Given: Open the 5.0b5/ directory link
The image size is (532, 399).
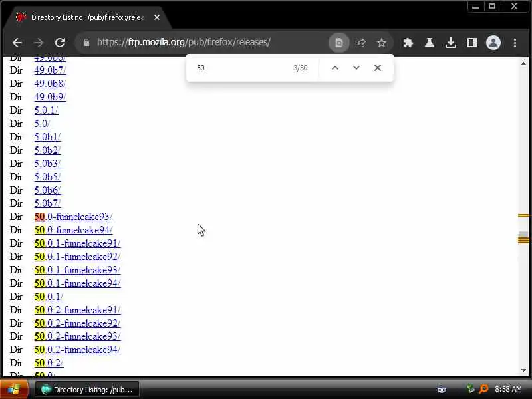Looking at the screenshot, I should (47, 177).
